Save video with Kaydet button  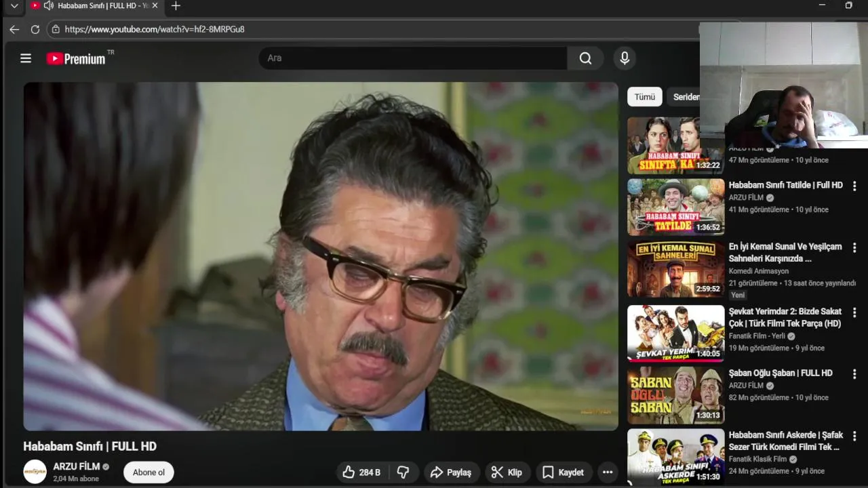(x=563, y=472)
